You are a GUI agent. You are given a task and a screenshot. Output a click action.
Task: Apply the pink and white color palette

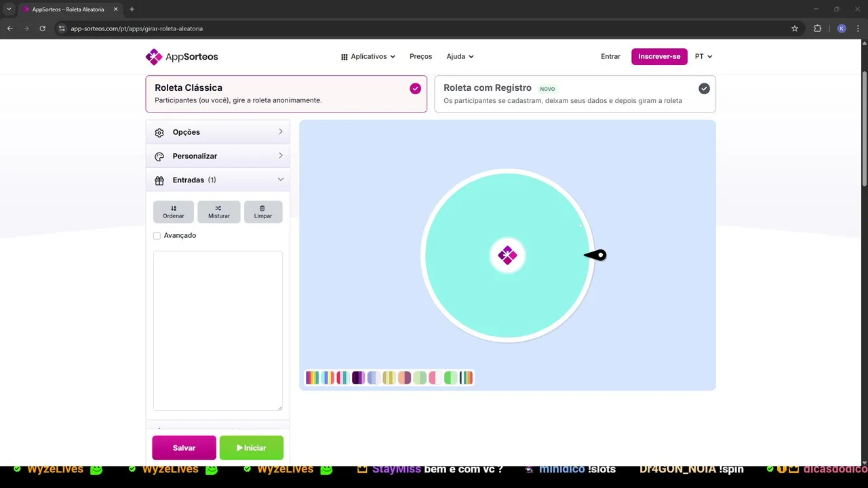[x=435, y=378]
